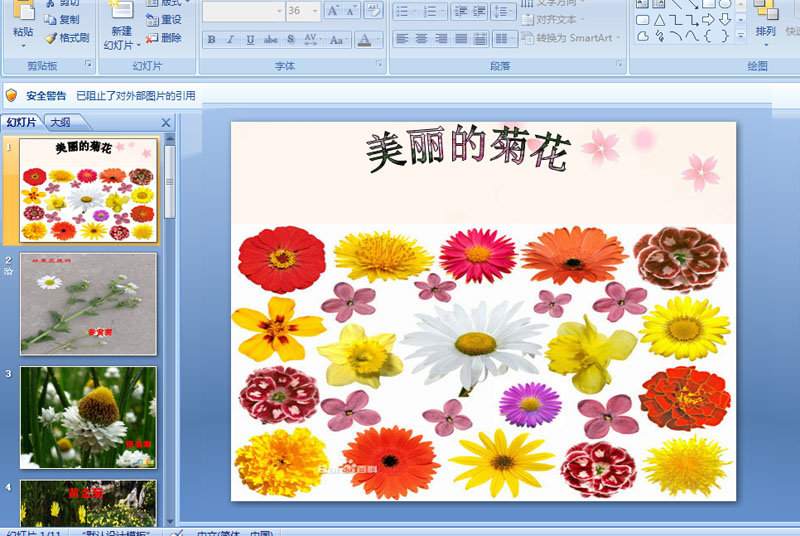Switch to the Outline (大纲) tab
The height and width of the screenshot is (536, 800).
pos(60,122)
